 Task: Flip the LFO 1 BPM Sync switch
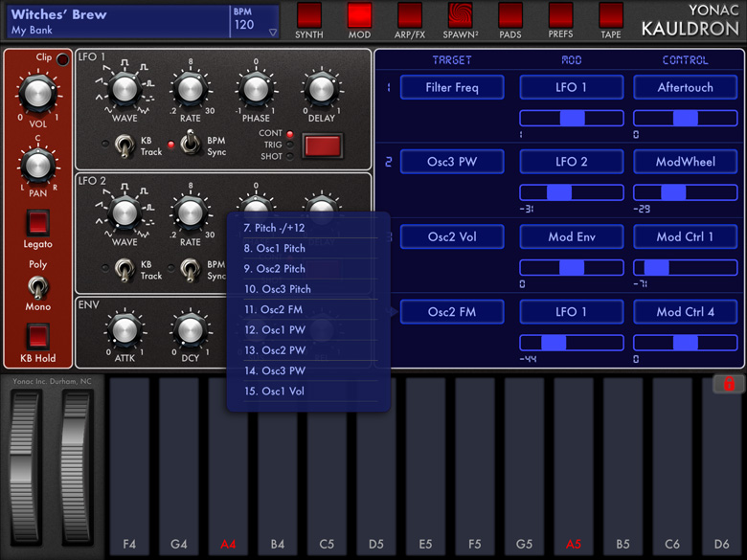point(191,144)
